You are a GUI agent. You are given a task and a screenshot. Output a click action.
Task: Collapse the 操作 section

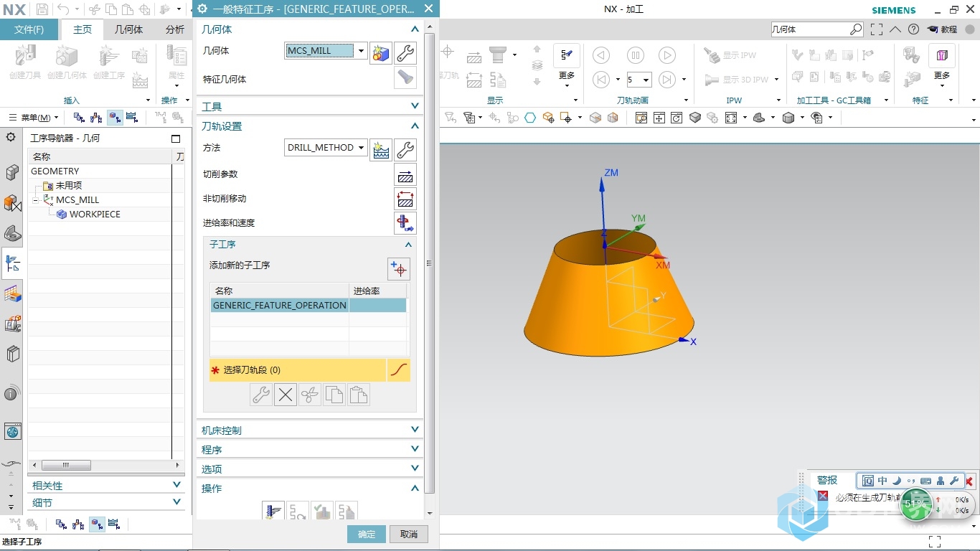415,488
